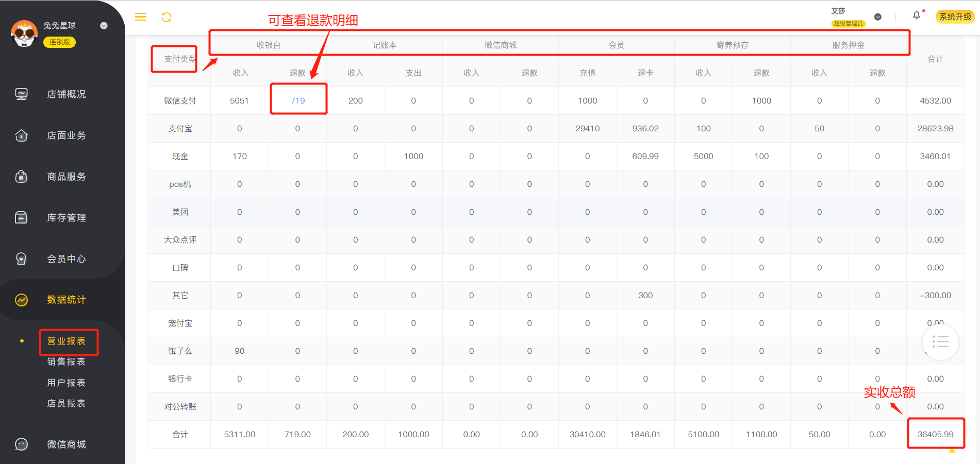Click the 兔兔星球 store avatar
Viewport: 980px width, 464px height.
24,33
